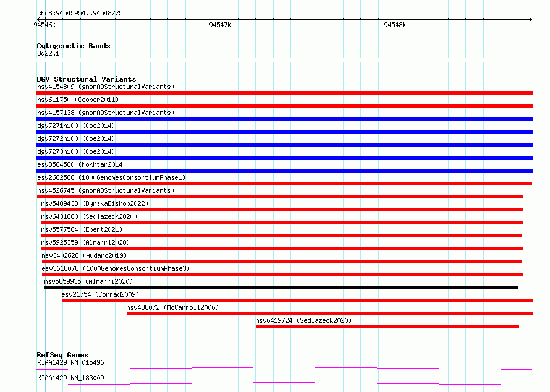Viewport: 550px width, 392px height.
Task: Click the blue bar under dgv7272n100
Action: [284, 145]
